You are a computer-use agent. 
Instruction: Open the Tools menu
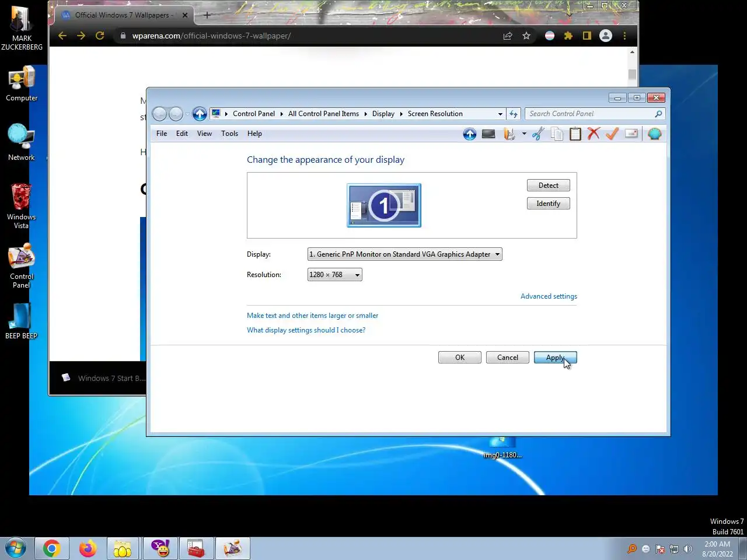coord(229,134)
